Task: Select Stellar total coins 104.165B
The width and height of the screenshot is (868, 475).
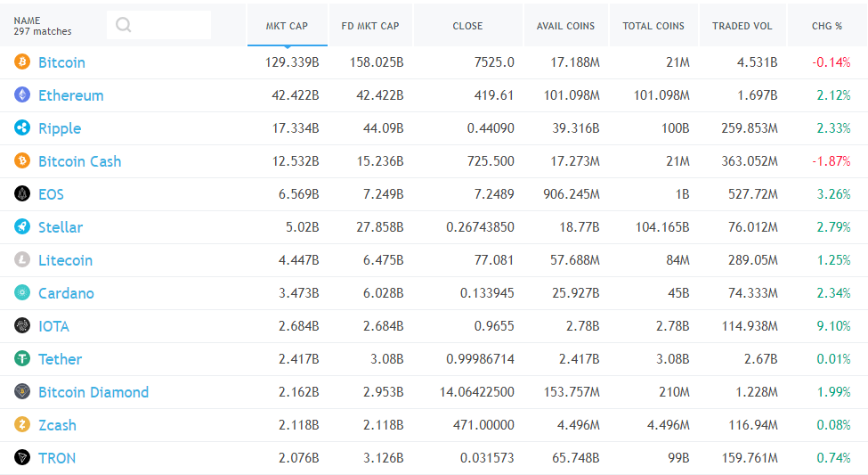Action: click(x=662, y=227)
